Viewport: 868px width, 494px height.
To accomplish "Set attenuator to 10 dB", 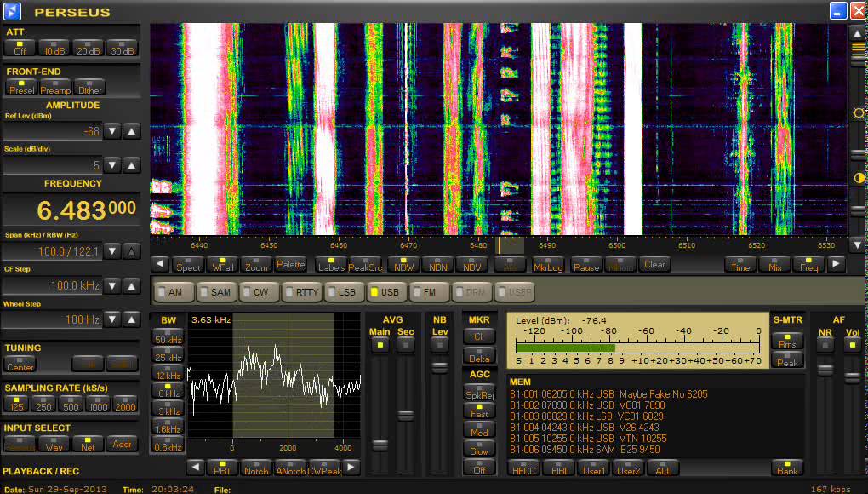I will click(x=54, y=48).
